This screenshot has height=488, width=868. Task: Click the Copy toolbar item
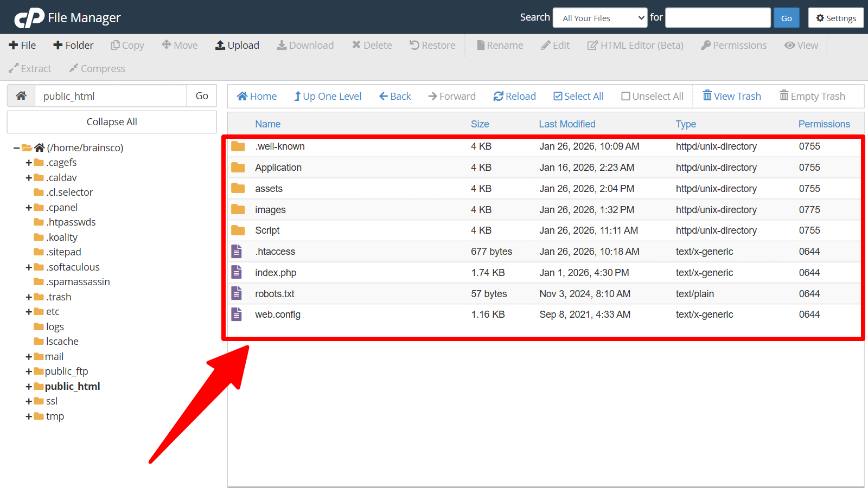point(127,46)
